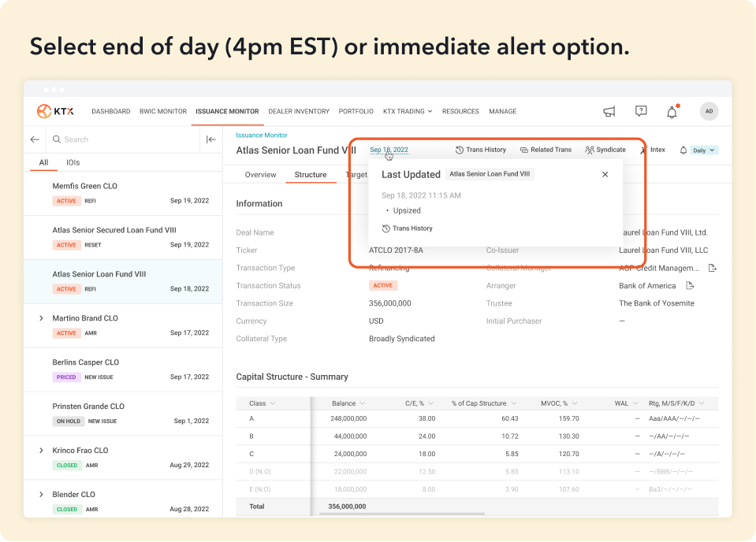Click the Atlas Senior Loan Fund VIII popup tag

pos(490,174)
